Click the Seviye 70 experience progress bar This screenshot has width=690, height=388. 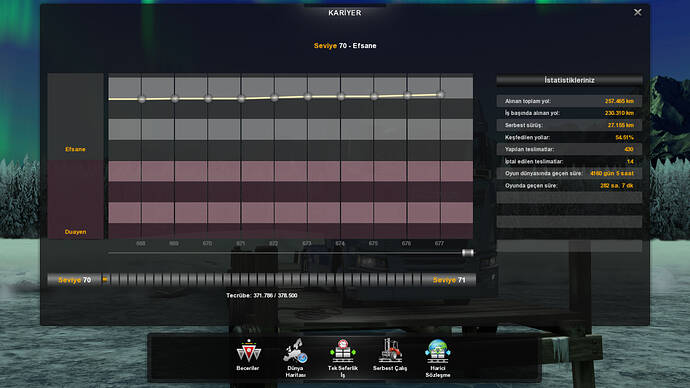[x=261, y=279]
